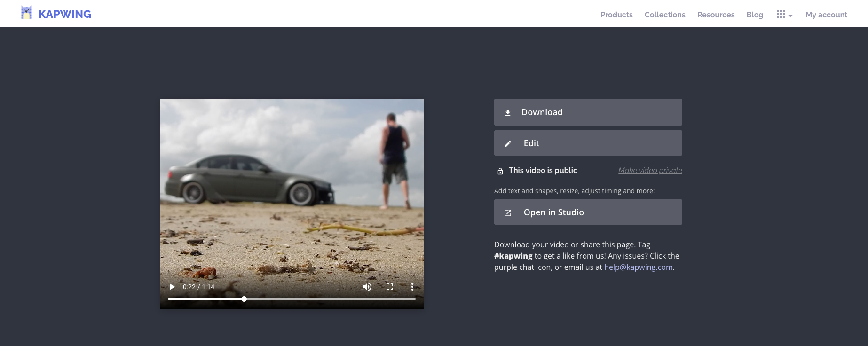The image size is (868, 346).
Task: Open My account
Action: pyautogui.click(x=826, y=15)
